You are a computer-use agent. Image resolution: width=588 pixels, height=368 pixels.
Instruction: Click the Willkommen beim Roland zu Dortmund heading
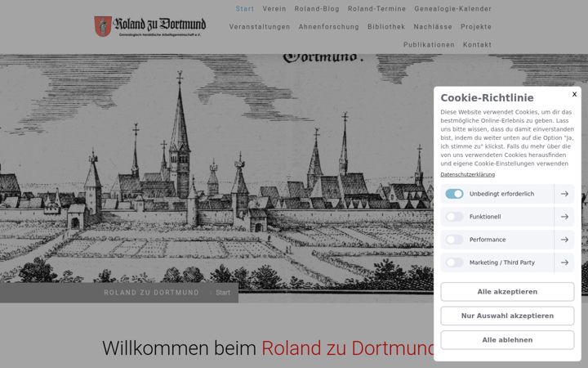click(x=268, y=348)
